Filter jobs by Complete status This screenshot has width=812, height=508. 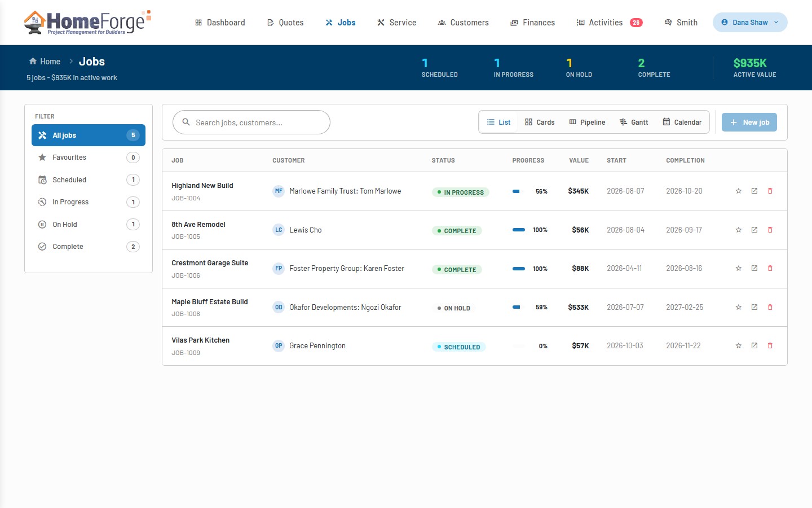tap(89, 247)
